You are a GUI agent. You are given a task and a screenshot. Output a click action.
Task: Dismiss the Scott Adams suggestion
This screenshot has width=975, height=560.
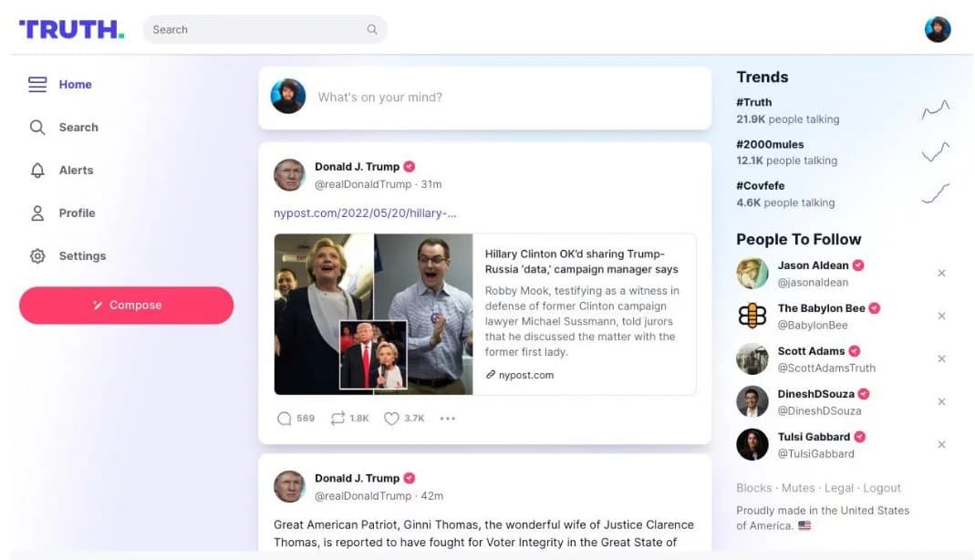(x=941, y=358)
